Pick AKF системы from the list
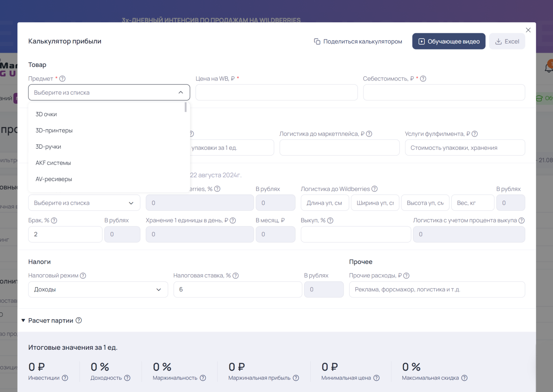Screen dimensions: 553x392 (53, 163)
